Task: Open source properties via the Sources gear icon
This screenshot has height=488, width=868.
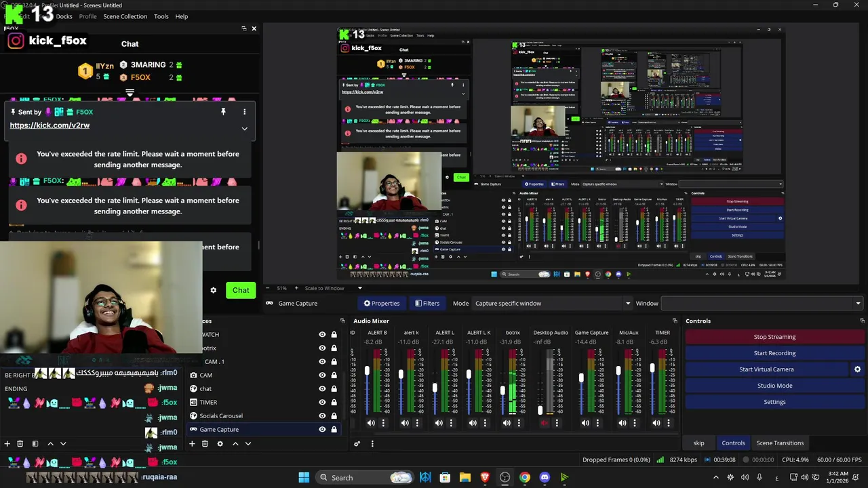Action: point(220,444)
